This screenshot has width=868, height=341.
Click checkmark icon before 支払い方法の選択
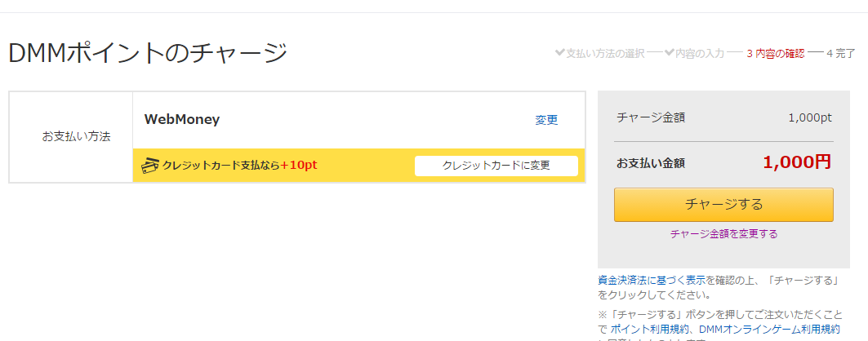pyautogui.click(x=559, y=53)
